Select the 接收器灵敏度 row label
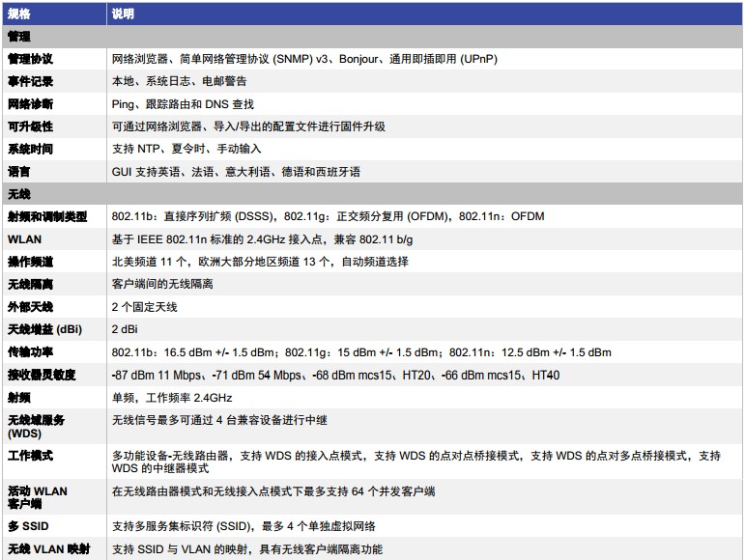The height and width of the screenshot is (560, 745). tap(42, 375)
